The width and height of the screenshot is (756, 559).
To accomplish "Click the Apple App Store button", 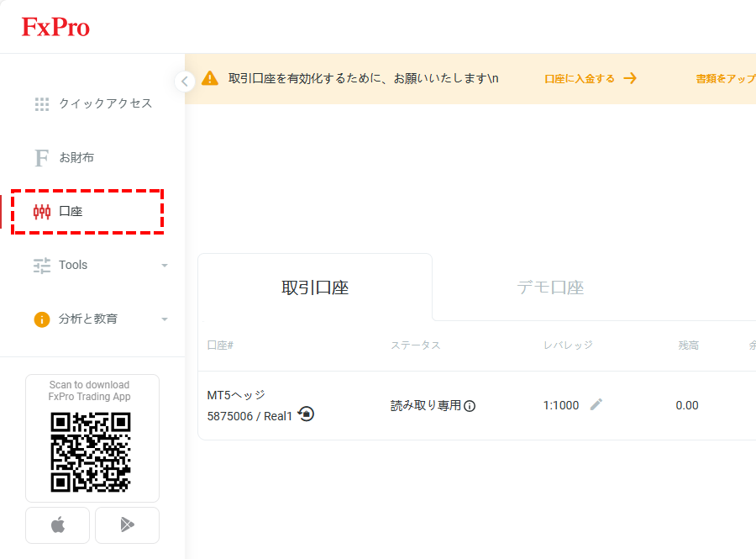I will point(57,525).
